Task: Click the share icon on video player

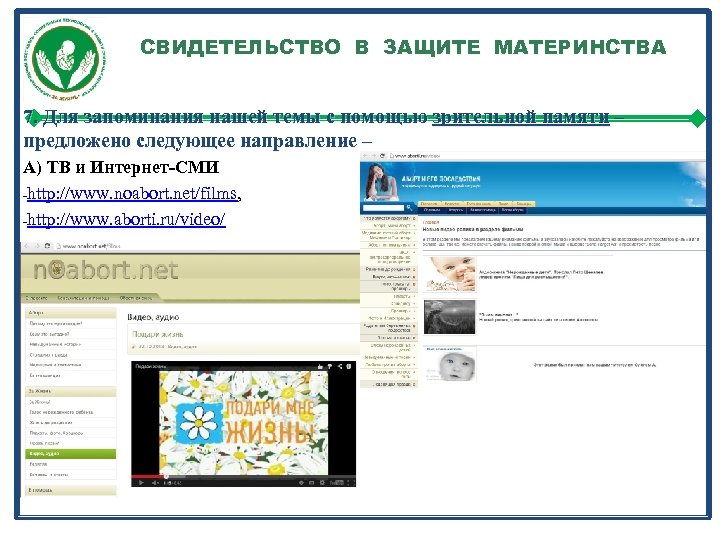Action: coord(340,366)
